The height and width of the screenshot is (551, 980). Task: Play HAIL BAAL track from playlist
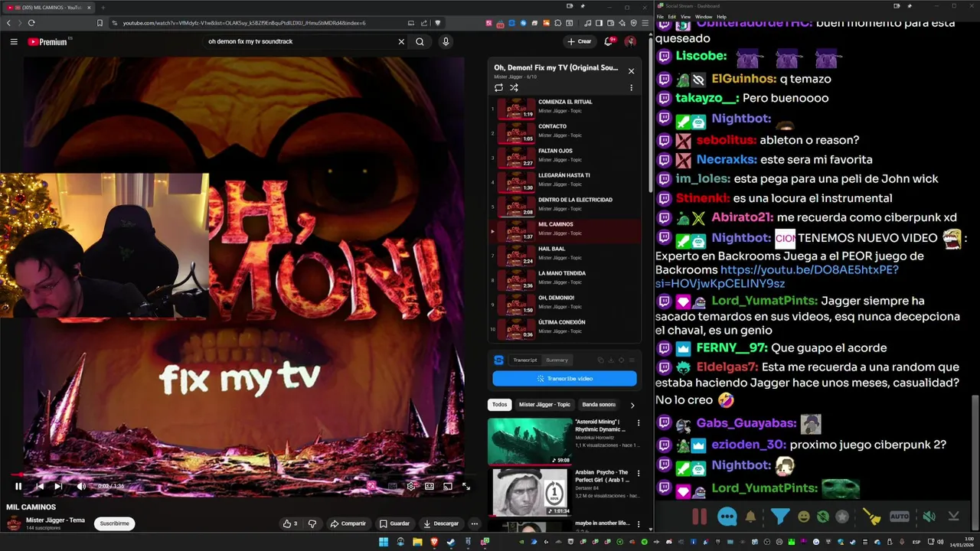point(565,255)
